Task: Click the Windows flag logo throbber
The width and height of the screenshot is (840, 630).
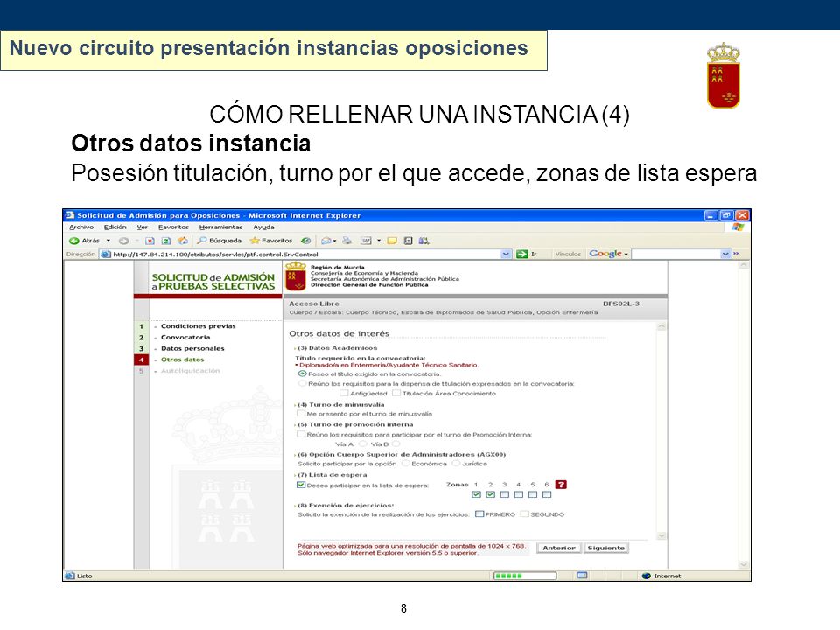Action: click(x=738, y=227)
